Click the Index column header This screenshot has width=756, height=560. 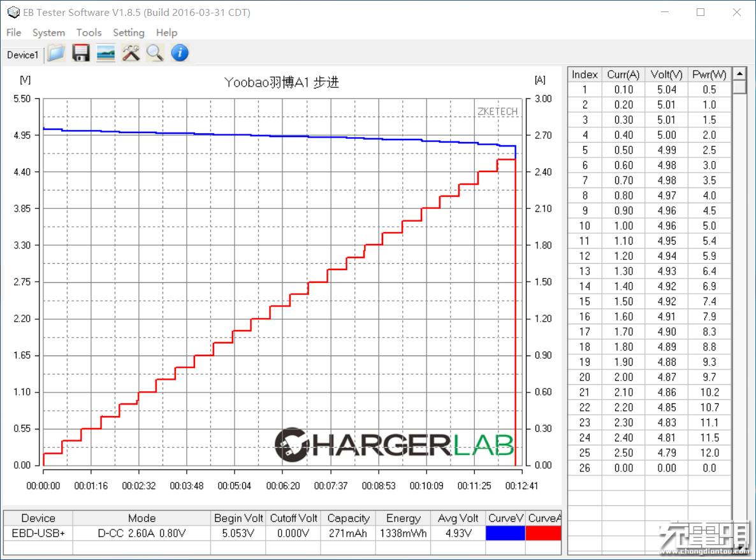pos(585,74)
